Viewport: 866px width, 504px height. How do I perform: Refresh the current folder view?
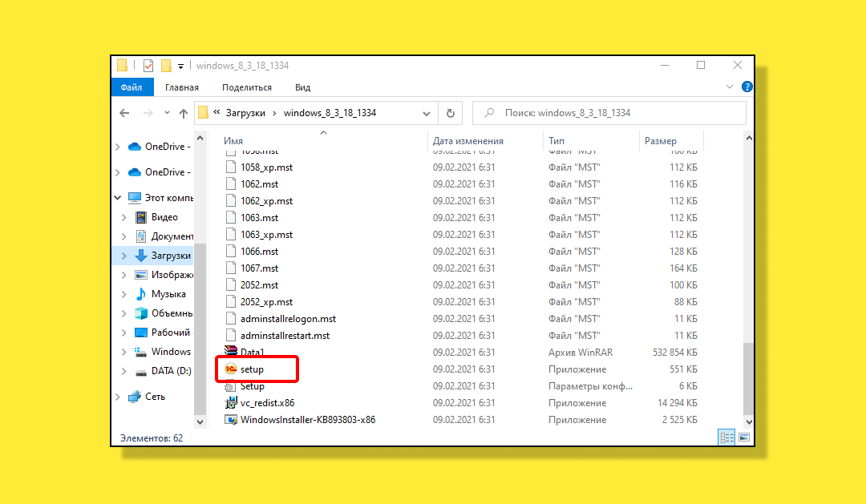click(451, 113)
